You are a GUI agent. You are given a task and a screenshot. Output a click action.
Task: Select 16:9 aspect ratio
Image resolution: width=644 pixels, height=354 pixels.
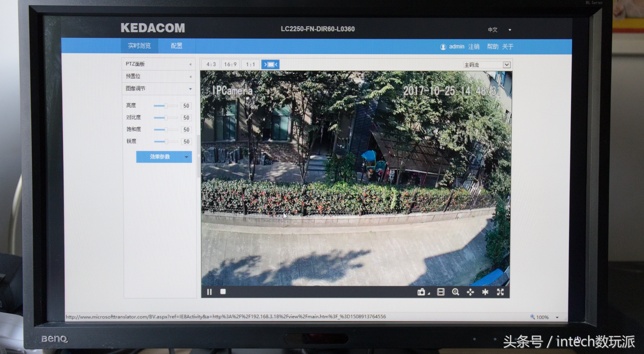(x=230, y=64)
